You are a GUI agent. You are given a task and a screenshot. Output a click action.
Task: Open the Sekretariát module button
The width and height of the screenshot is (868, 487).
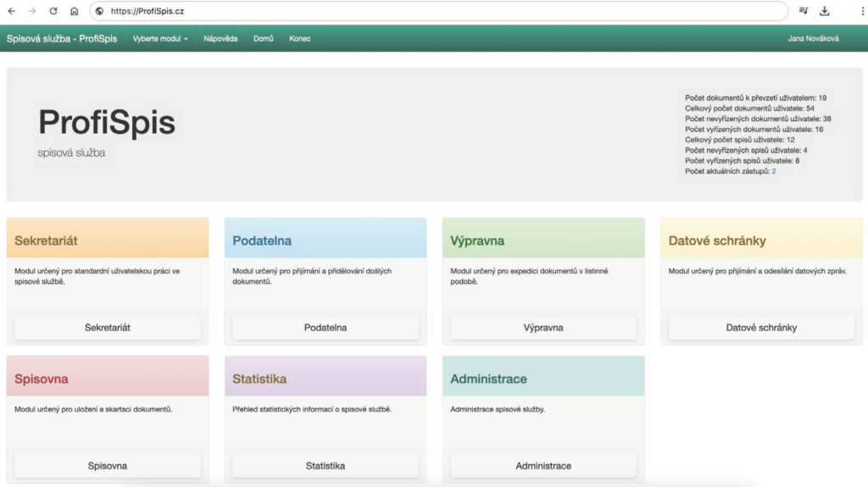(108, 328)
